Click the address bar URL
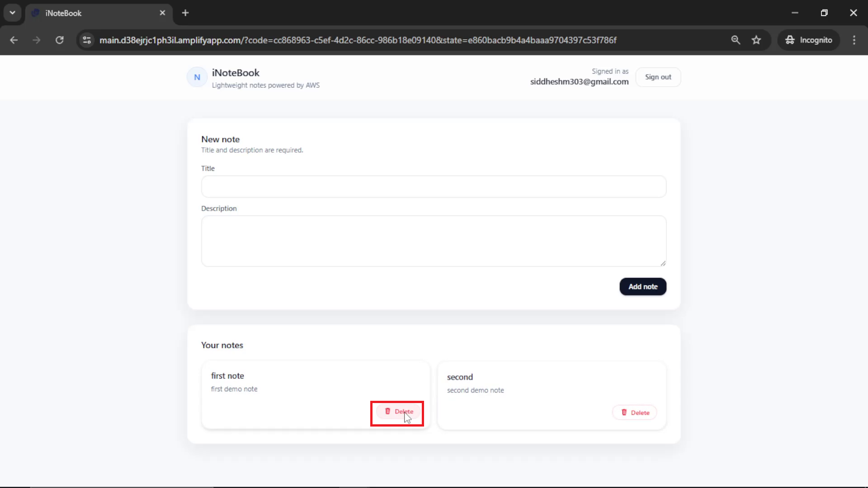Viewport: 868px width, 488px height. tap(358, 40)
